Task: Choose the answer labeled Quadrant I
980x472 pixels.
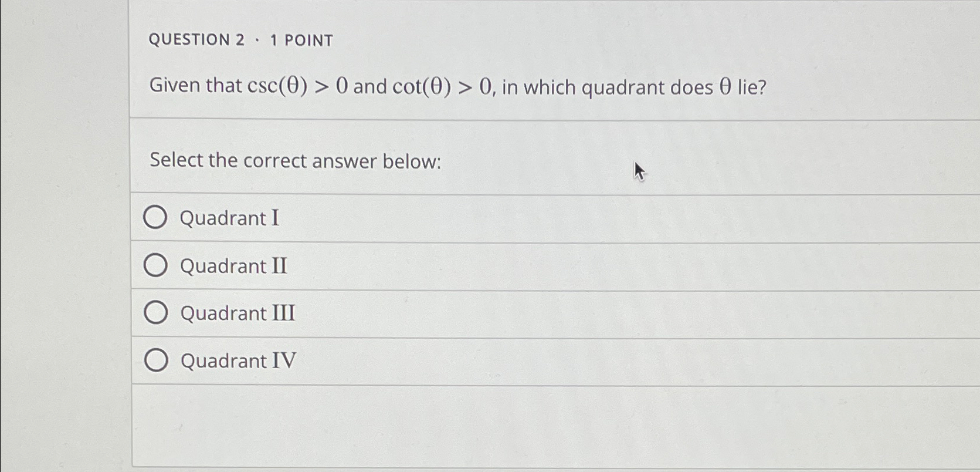Action: 229,218
